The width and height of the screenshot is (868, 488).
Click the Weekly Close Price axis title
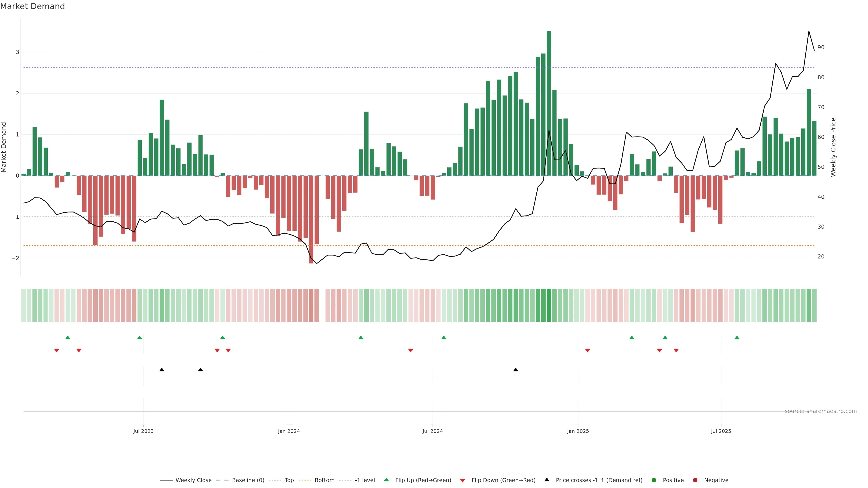[x=833, y=147]
